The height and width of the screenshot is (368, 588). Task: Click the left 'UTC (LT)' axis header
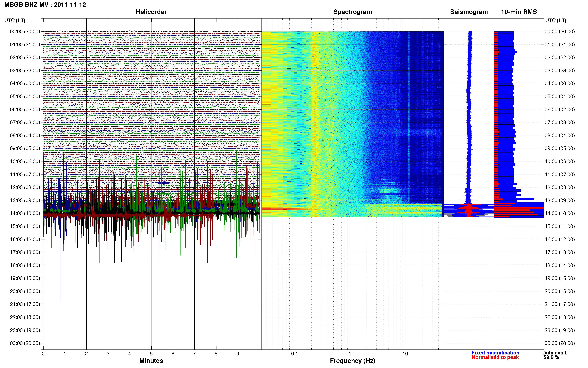[x=15, y=20]
